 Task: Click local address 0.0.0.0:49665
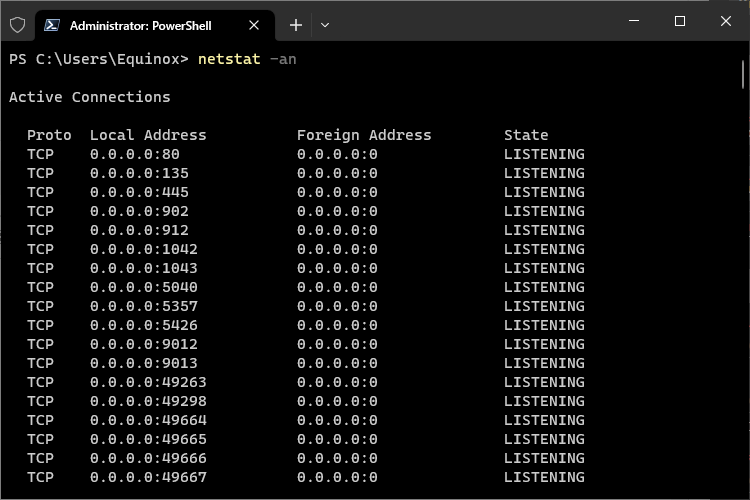click(x=148, y=439)
